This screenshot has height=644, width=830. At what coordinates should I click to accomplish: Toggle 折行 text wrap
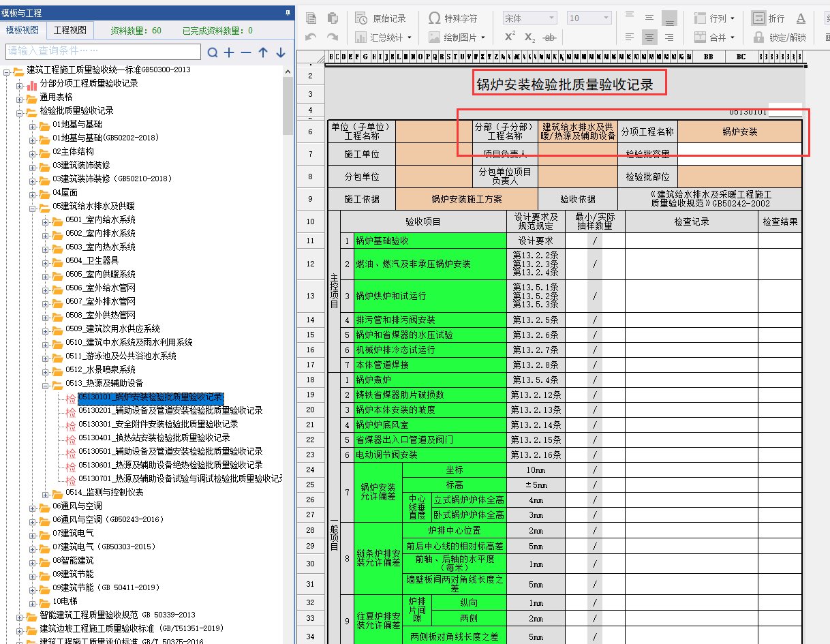tap(768, 18)
